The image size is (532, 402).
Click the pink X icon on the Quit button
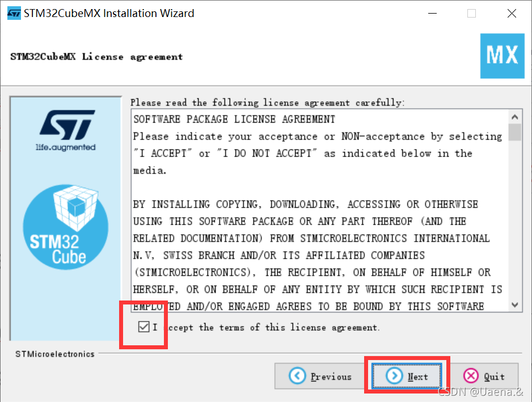[471, 376]
